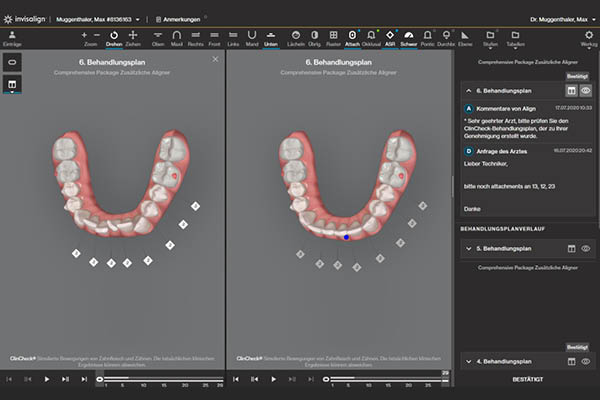600x400 pixels.
Task: Click the Kommentare von Align heading
Action: [506, 109]
